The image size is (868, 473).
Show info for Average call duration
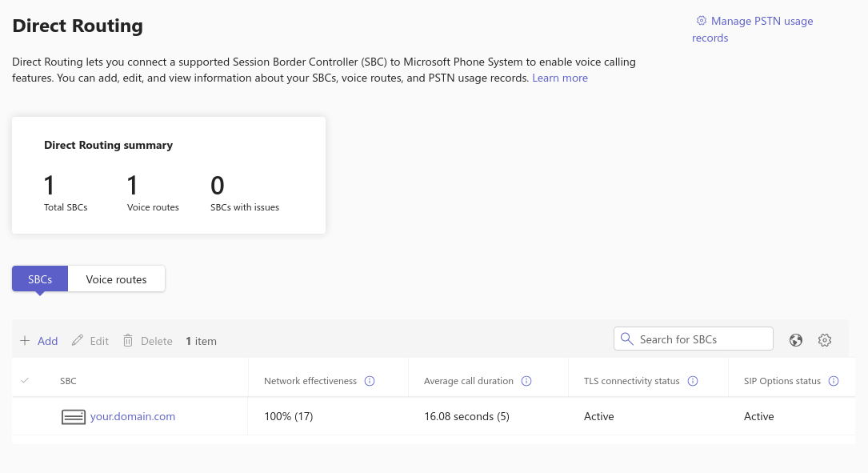[526, 381]
